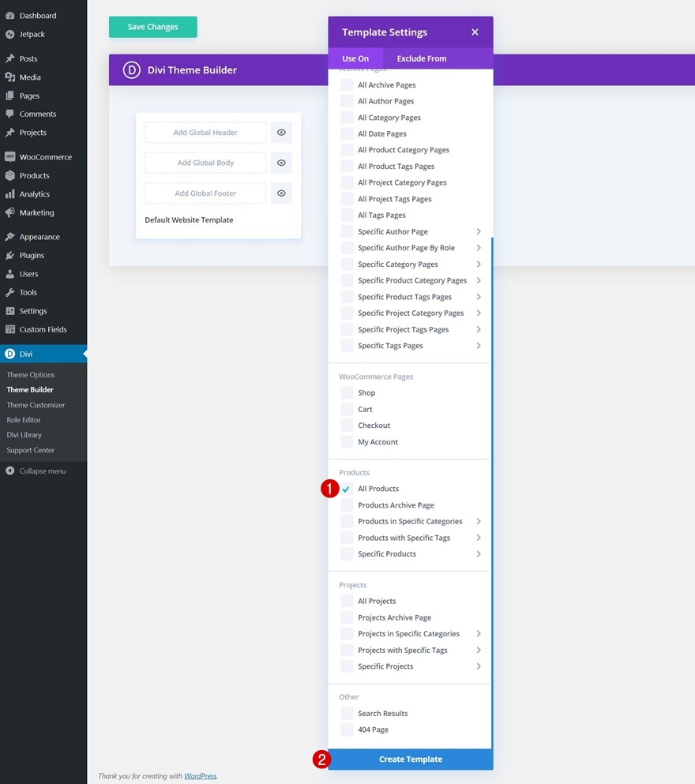Open the Theme Customizer submenu item
This screenshot has height=784, width=695.
tap(36, 405)
